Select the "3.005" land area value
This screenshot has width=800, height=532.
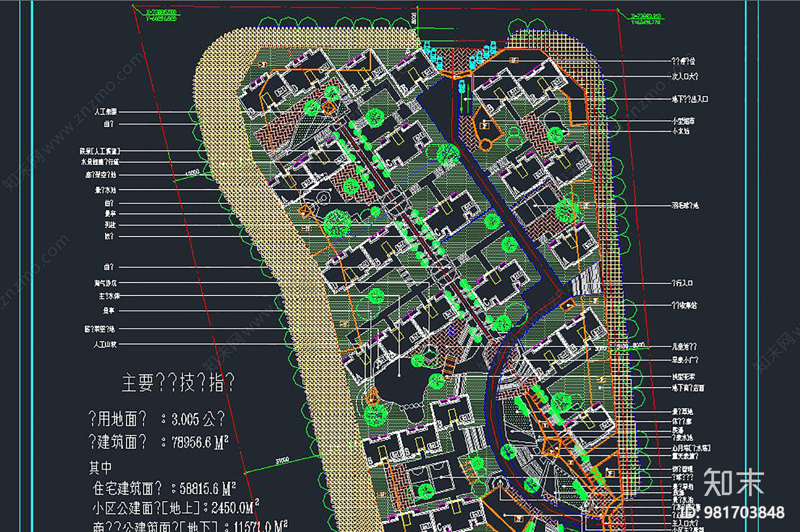pyautogui.click(x=185, y=419)
